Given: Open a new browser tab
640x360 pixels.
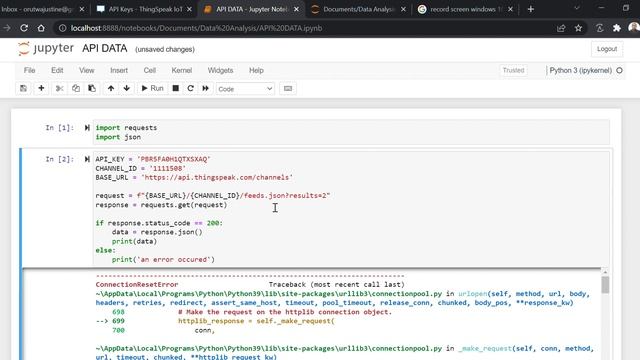Looking at the screenshot, I should [x=531, y=9].
